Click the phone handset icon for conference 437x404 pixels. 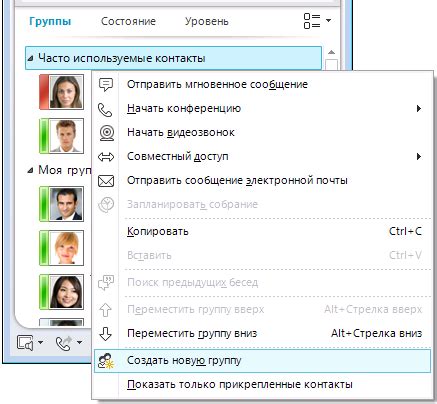tap(105, 110)
